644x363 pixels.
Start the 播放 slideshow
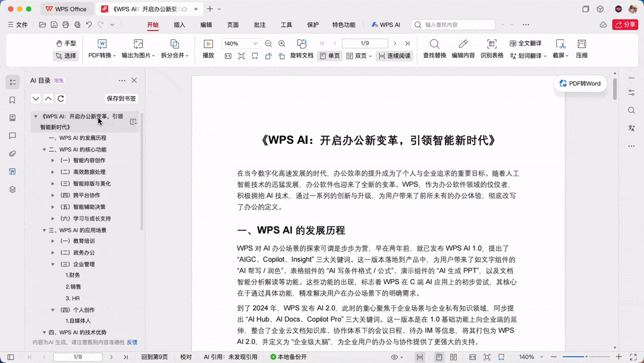tap(208, 49)
